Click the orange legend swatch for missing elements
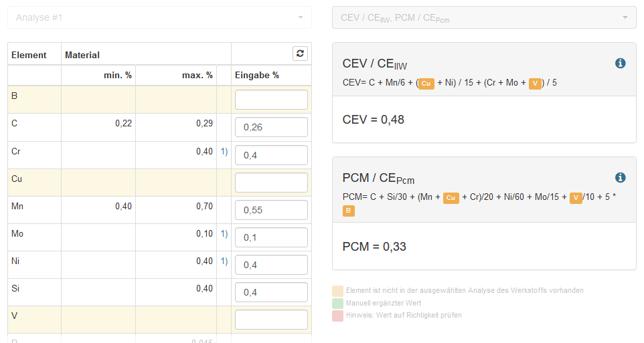 [337, 291]
